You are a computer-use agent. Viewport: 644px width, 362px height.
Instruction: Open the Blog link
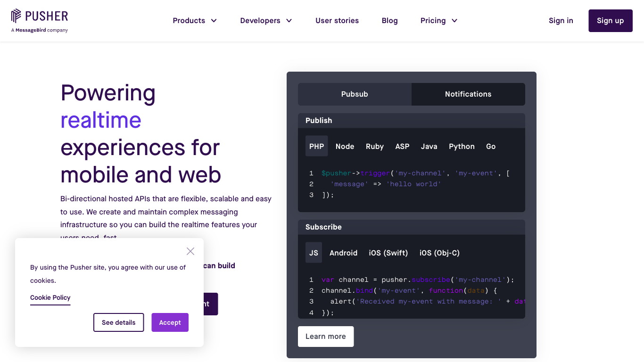pyautogui.click(x=390, y=21)
